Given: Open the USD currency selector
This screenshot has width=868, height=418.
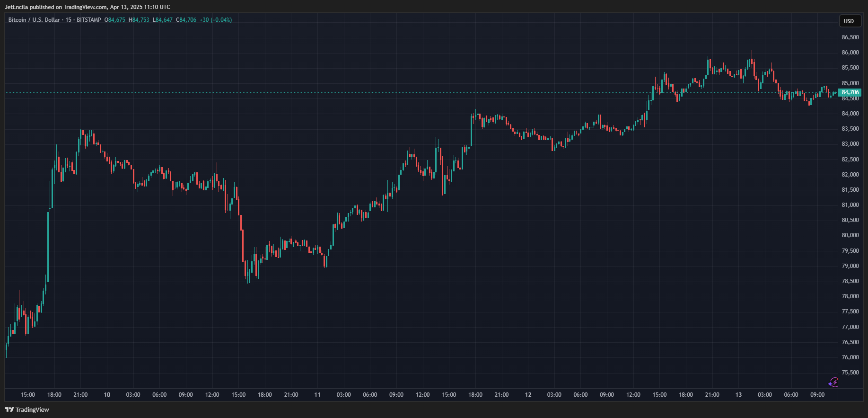Looking at the screenshot, I should coord(849,21).
